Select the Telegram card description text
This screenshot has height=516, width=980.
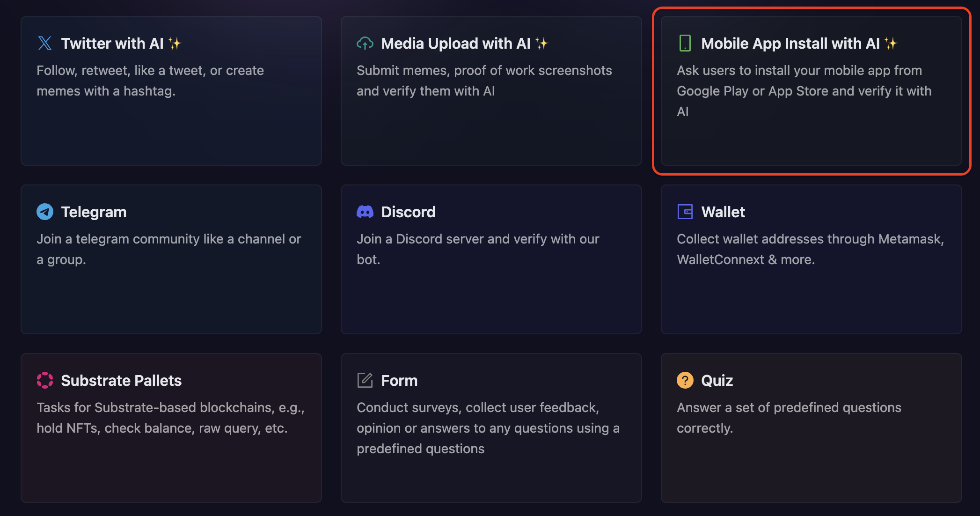click(x=168, y=249)
